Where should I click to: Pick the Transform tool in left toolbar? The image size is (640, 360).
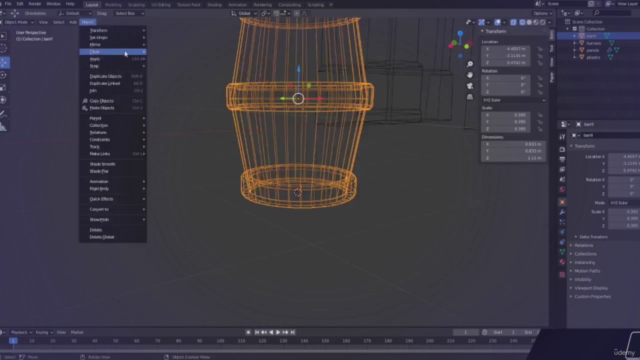point(4,100)
